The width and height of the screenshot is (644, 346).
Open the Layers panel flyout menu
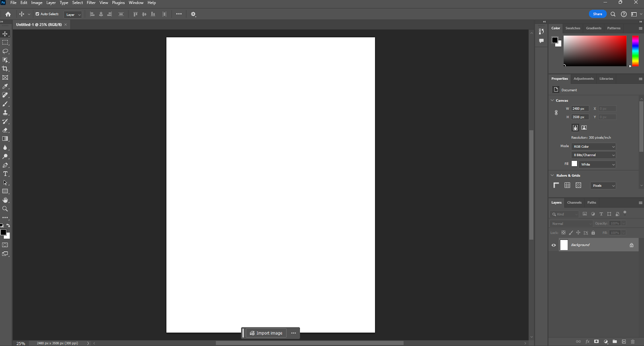click(x=640, y=203)
